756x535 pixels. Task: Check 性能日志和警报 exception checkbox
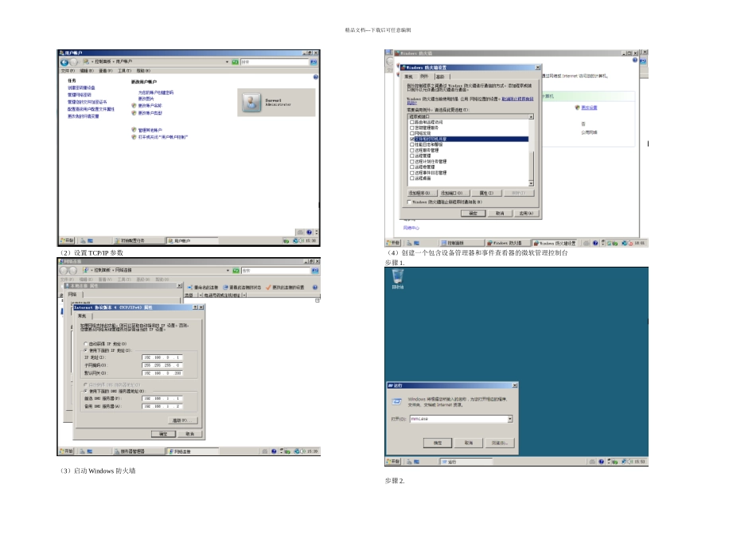point(412,145)
